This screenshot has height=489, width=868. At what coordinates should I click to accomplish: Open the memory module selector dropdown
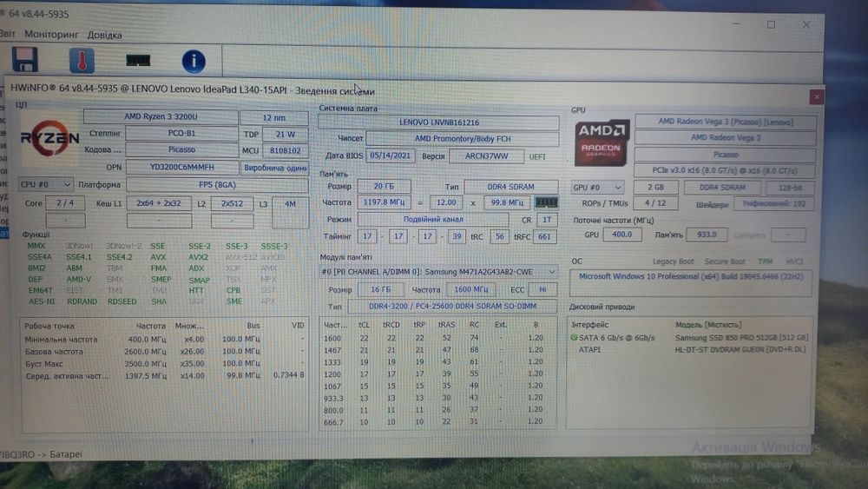[438, 272]
